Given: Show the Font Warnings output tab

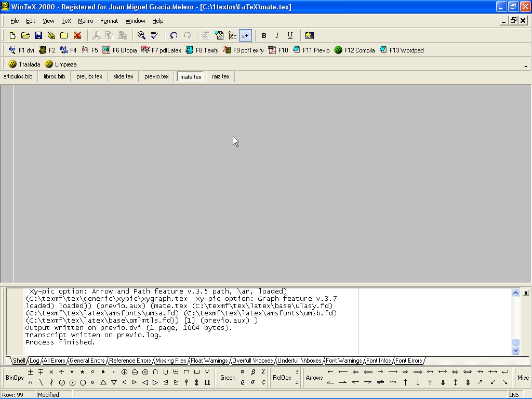Looking at the screenshot, I should 344,361.
